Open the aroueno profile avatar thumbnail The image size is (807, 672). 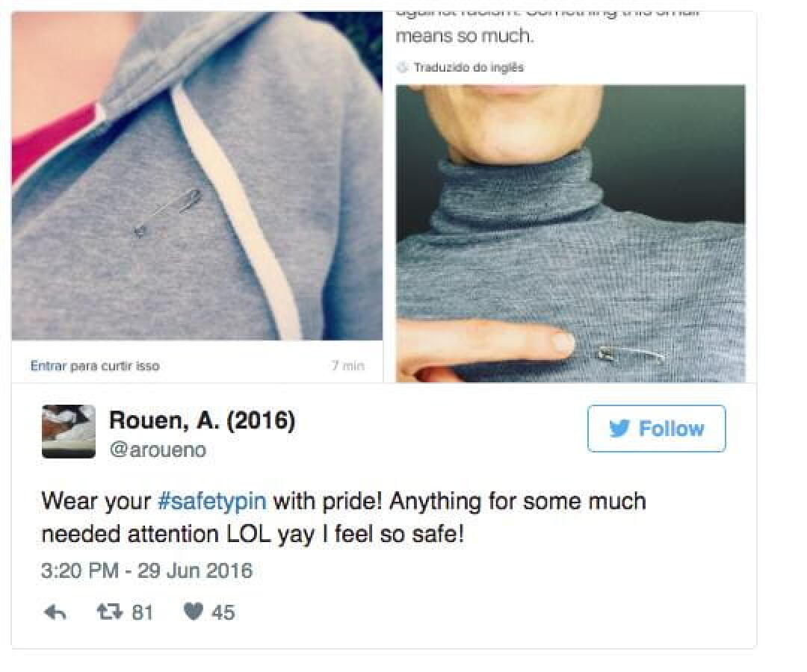(69, 431)
